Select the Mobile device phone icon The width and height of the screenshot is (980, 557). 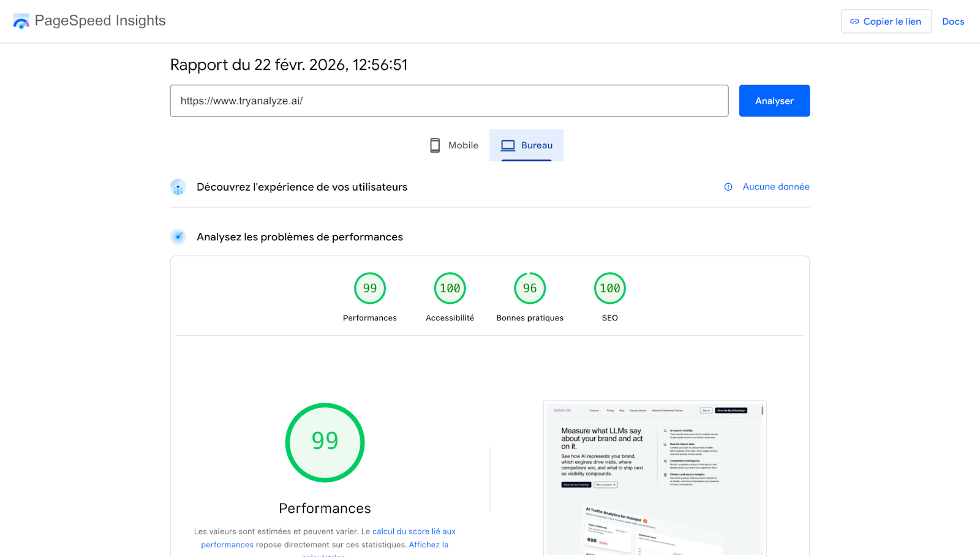[435, 145]
